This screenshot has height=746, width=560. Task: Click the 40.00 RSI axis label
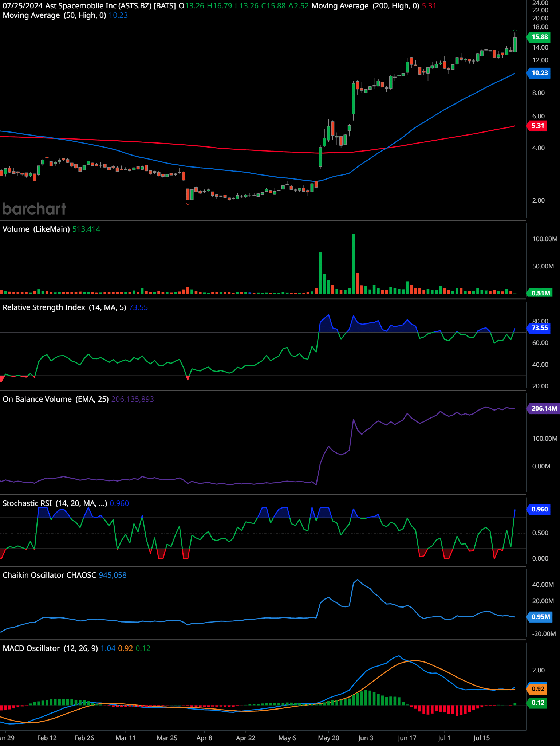point(540,365)
